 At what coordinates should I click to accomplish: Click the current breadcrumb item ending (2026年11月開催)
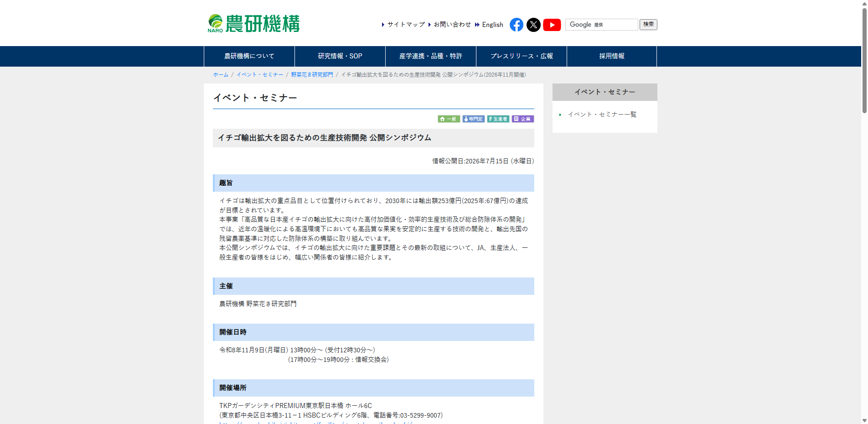434,75
